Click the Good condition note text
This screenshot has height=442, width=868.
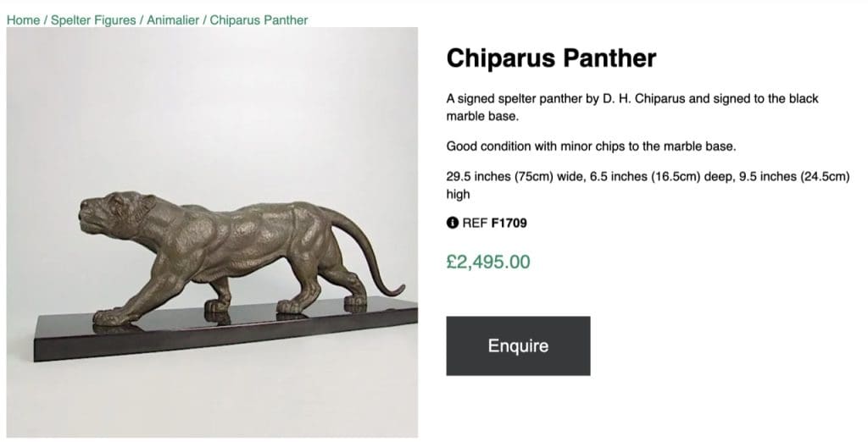point(591,146)
